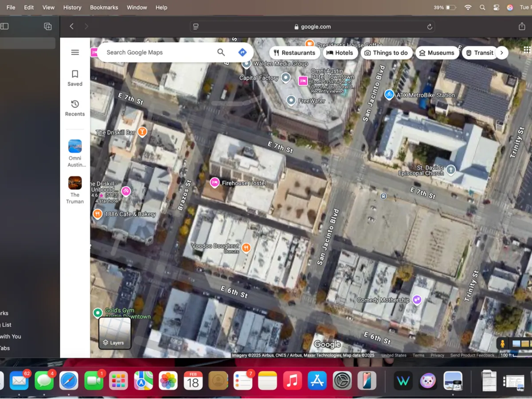
Task: Open the Recents history panel
Action: (75, 108)
